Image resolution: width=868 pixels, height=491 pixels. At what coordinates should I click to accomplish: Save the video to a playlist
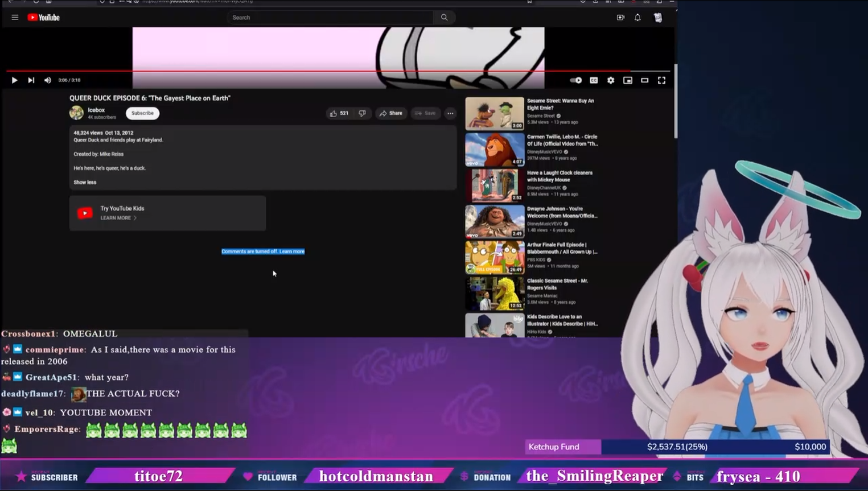point(425,113)
